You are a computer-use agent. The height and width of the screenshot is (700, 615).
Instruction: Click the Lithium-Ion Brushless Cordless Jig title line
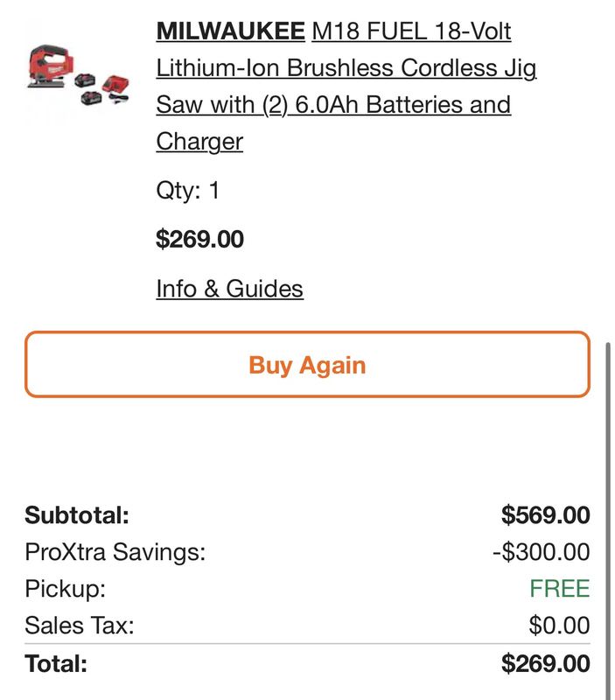pos(346,68)
